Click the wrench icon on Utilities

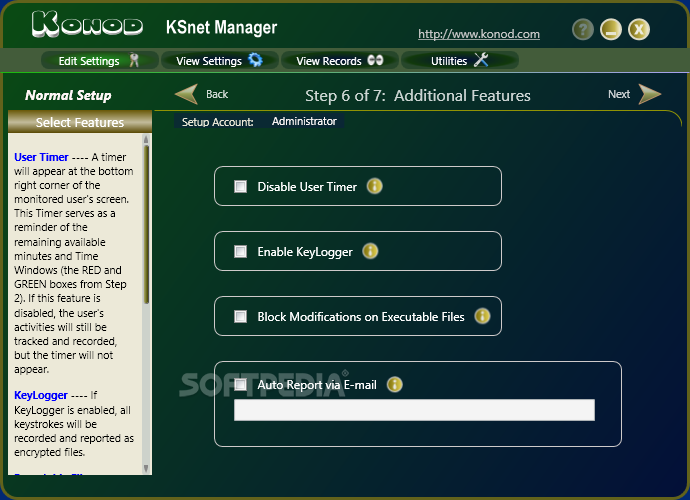[481, 60]
